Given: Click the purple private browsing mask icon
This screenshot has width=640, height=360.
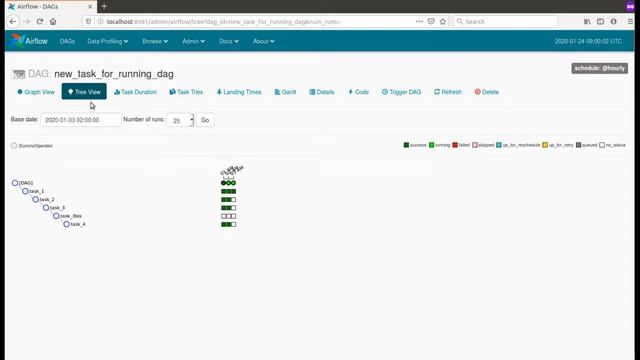Looking at the screenshot, I should pos(631,6).
